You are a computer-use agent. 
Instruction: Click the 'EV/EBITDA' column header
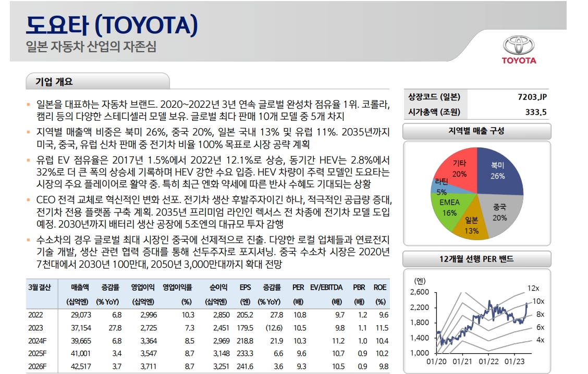point(326,288)
